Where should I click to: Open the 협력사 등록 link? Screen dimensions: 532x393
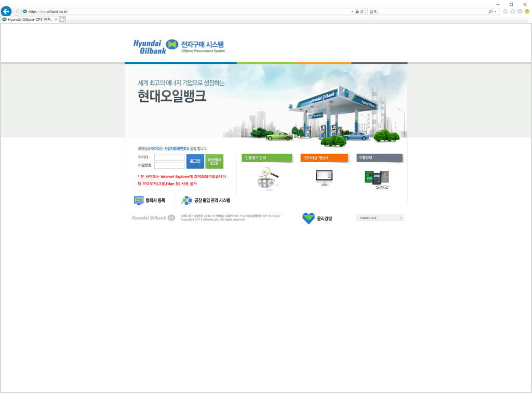pos(150,200)
